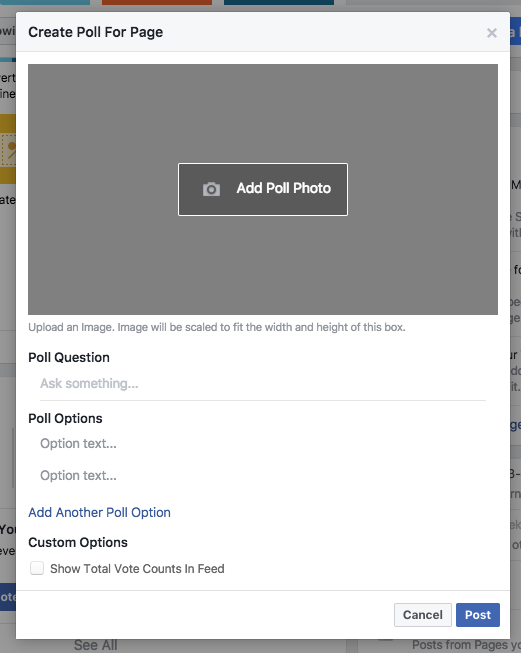Close the Create Poll For Page dialog
521x653 pixels.
coord(492,33)
